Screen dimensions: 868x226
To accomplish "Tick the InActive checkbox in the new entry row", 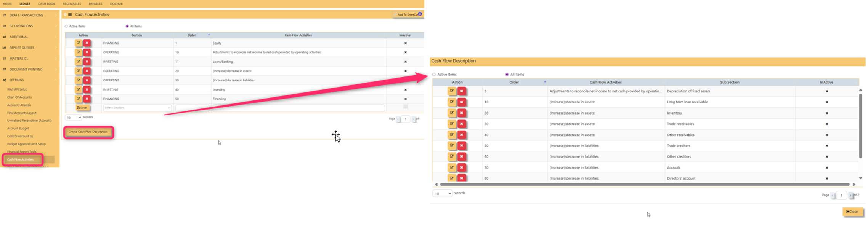I will click(x=405, y=107).
